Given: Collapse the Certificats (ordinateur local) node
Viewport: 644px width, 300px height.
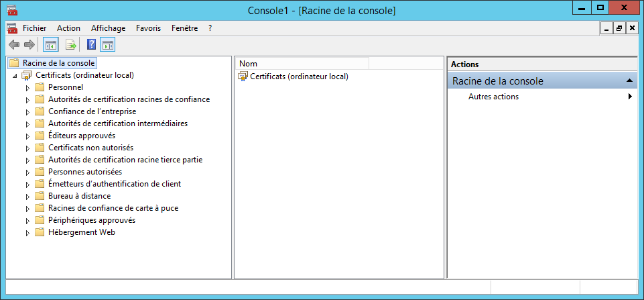Looking at the screenshot, I should click(15, 76).
